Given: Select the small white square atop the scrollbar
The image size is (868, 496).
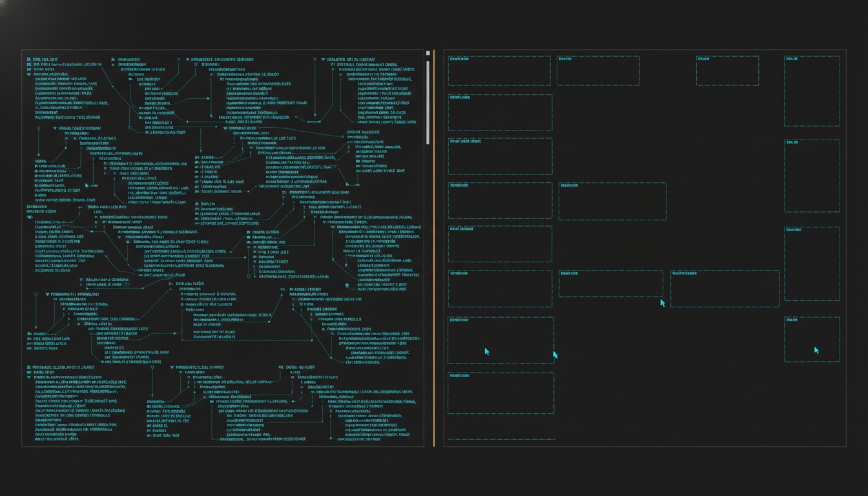Looking at the screenshot, I should (x=428, y=53).
